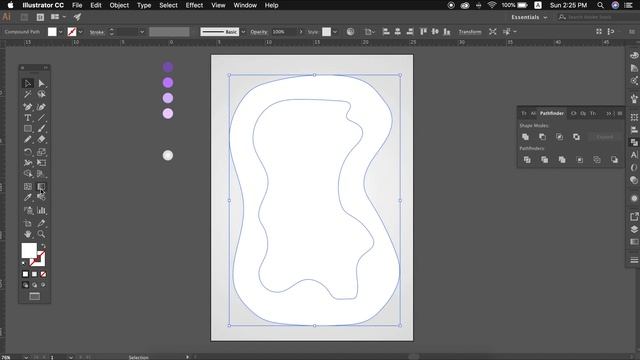The width and height of the screenshot is (640, 360).
Task: Open Essentials workspace switcher
Action: click(529, 17)
